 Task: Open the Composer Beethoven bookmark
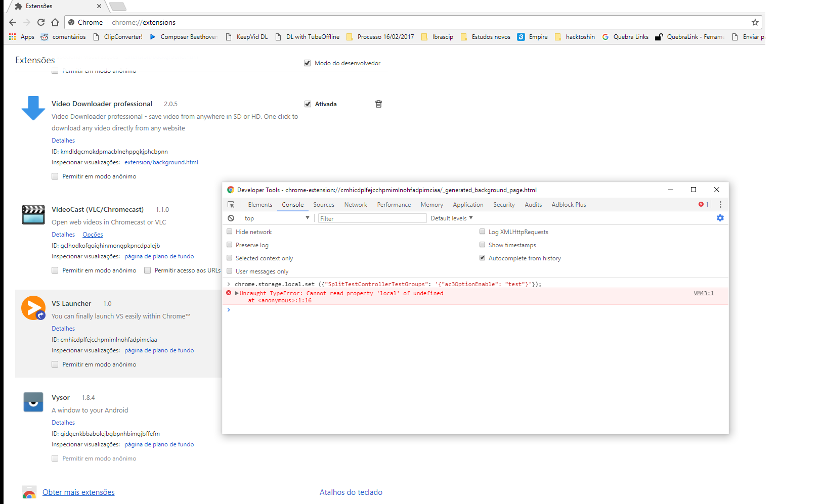point(184,37)
